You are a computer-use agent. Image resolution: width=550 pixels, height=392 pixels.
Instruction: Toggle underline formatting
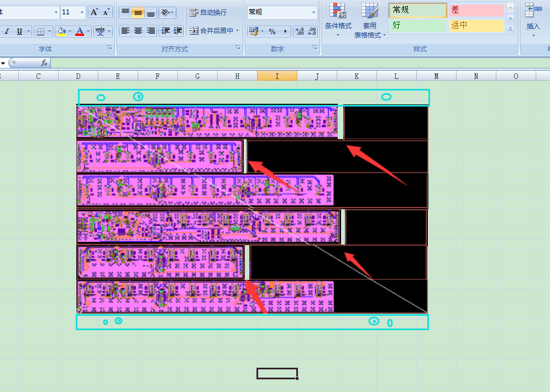click(x=20, y=31)
